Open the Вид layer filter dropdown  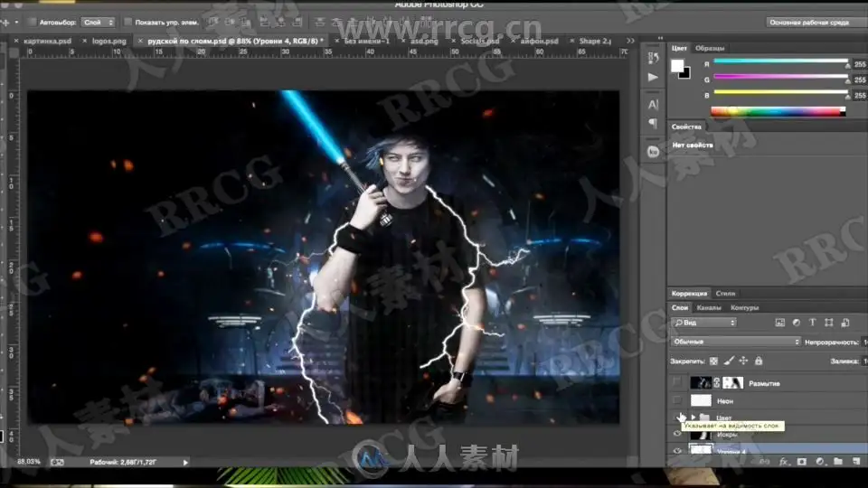[x=703, y=323]
